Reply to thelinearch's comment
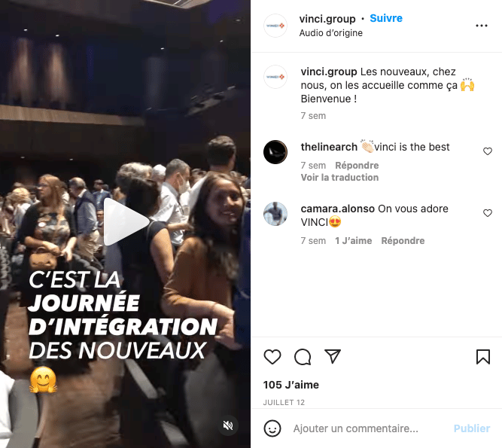The width and height of the screenshot is (502, 448). (x=357, y=165)
